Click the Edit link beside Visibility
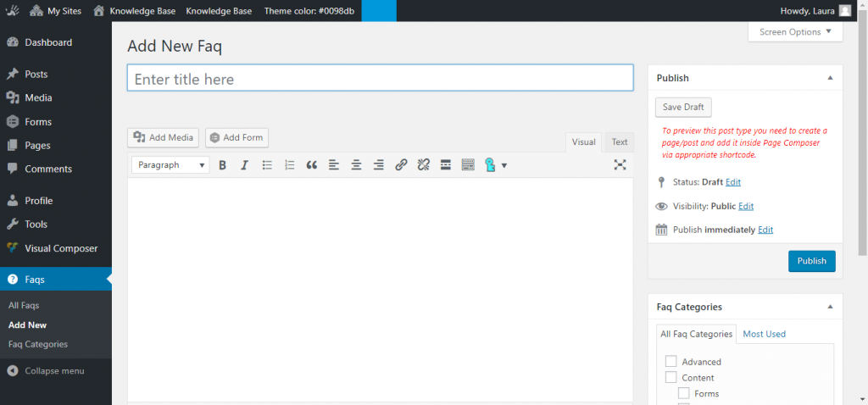The height and width of the screenshot is (405, 868). click(x=746, y=206)
